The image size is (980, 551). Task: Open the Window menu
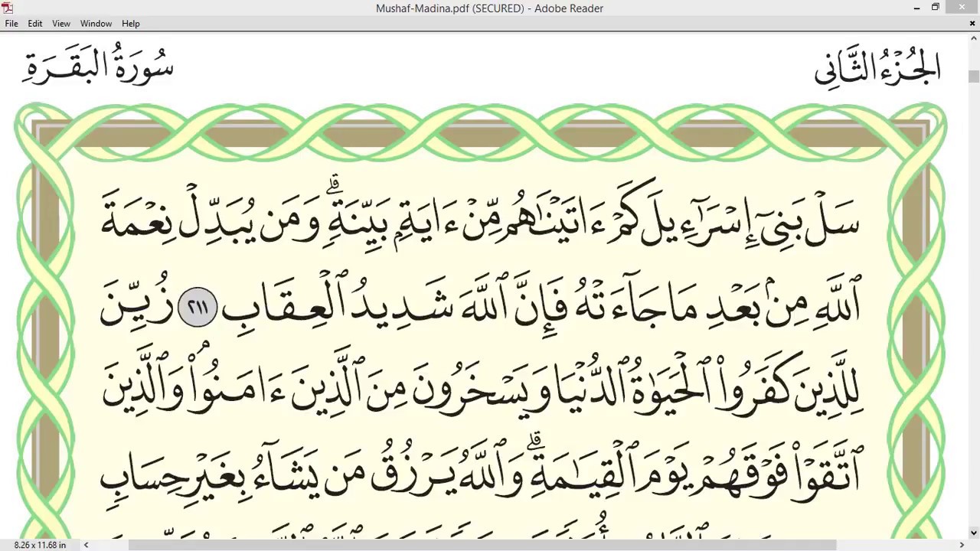pyautogui.click(x=96, y=24)
